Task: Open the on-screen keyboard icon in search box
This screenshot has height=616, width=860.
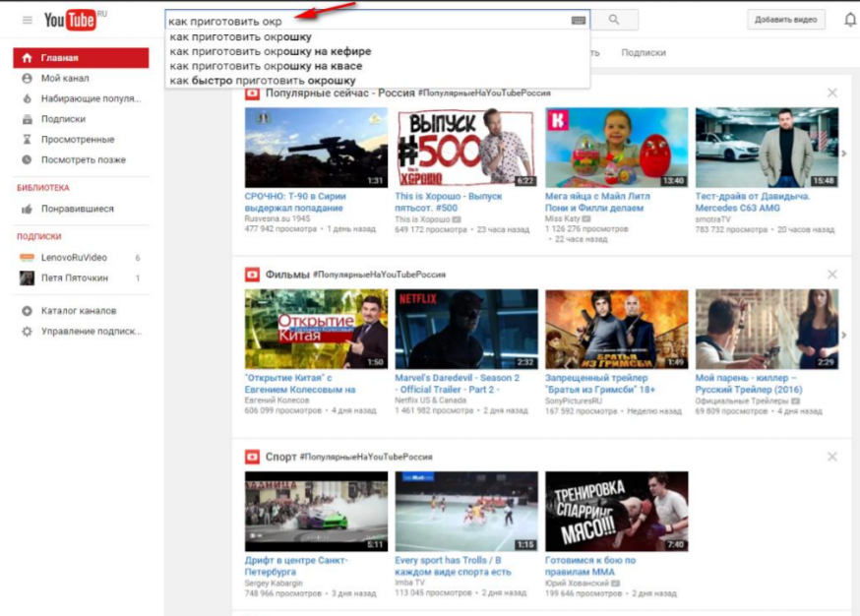Action: click(x=578, y=21)
